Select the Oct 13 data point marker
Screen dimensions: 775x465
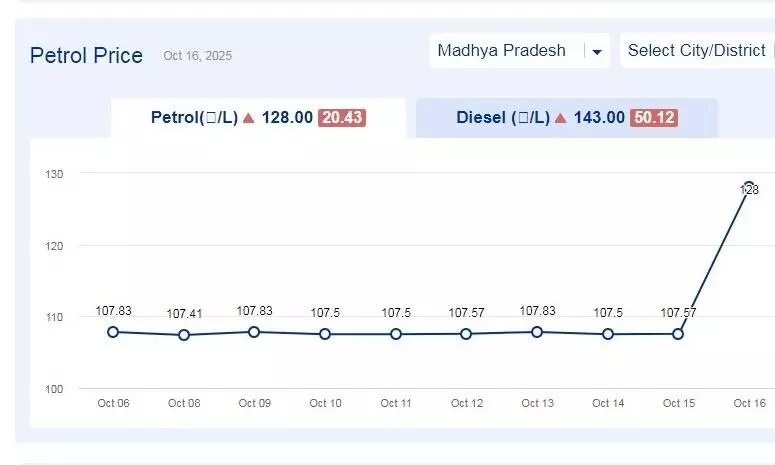click(538, 332)
